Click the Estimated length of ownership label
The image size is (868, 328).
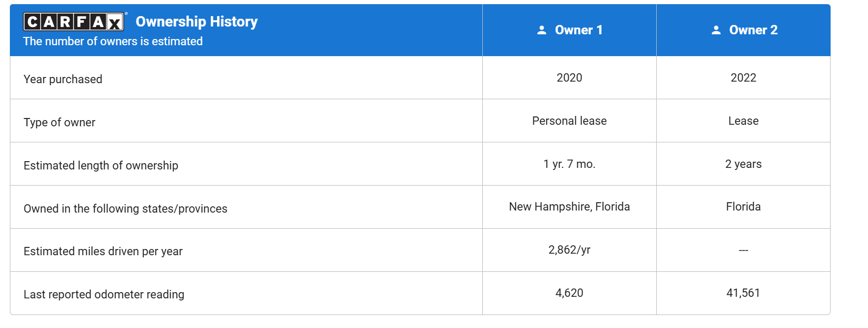tap(101, 165)
